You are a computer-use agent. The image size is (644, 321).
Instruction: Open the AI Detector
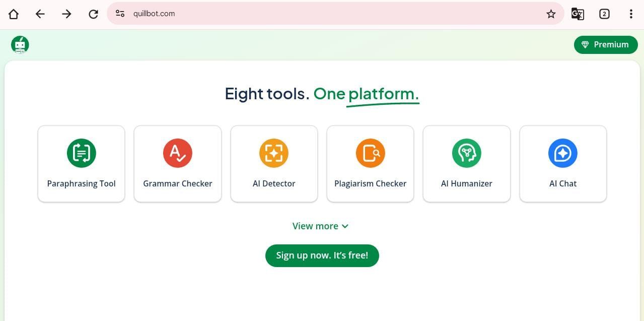(x=274, y=163)
